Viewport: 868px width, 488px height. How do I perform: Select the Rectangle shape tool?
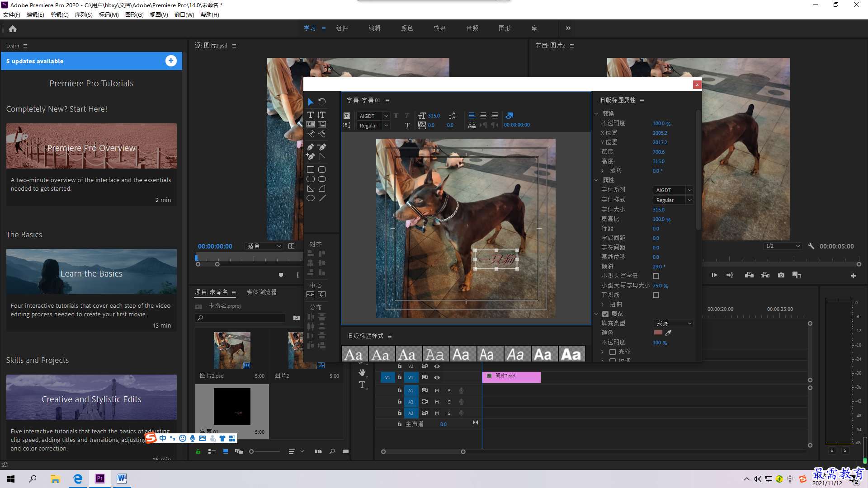pos(311,169)
